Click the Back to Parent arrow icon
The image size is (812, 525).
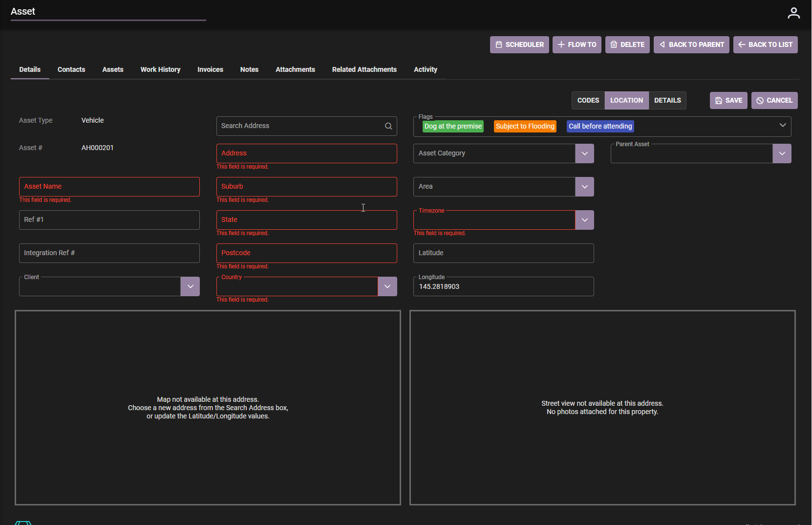click(661, 44)
